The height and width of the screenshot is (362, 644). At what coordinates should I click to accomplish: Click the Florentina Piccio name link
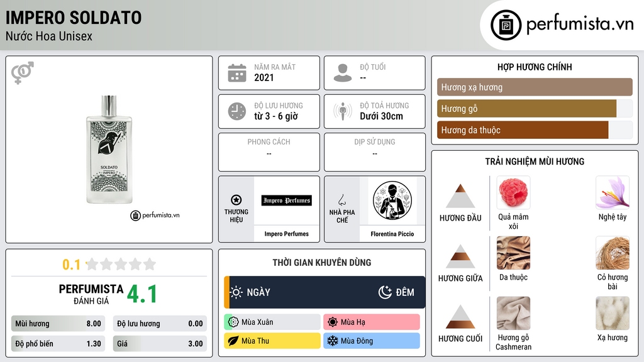pyautogui.click(x=392, y=234)
